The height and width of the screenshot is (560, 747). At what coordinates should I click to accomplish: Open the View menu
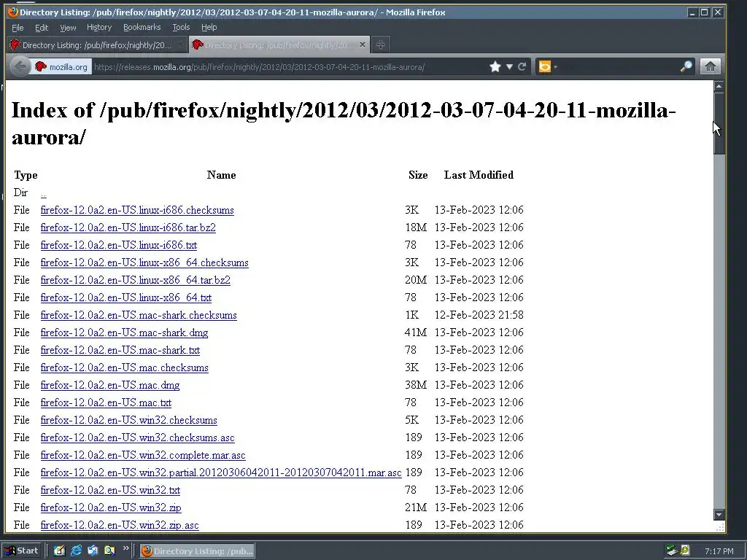coord(68,27)
